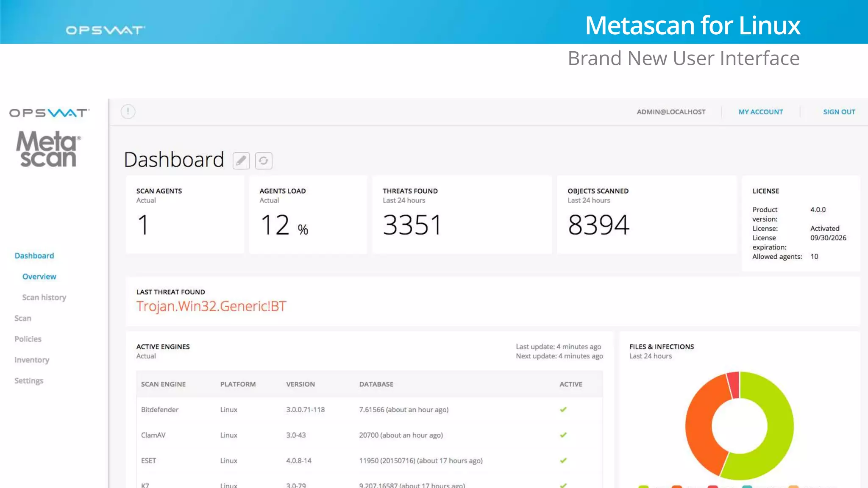Click ClamAV database 20700 entry
The image size is (868, 488).
pyautogui.click(x=401, y=435)
